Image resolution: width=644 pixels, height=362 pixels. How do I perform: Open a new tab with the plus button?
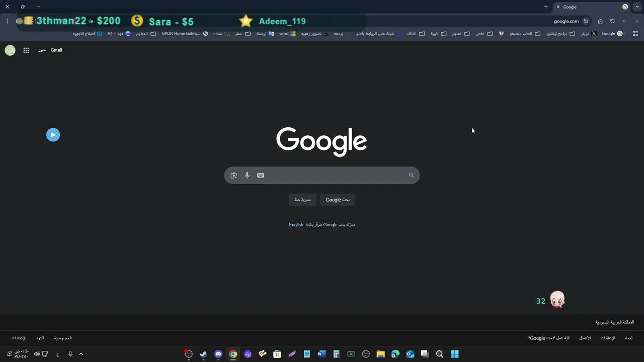[x=546, y=7]
